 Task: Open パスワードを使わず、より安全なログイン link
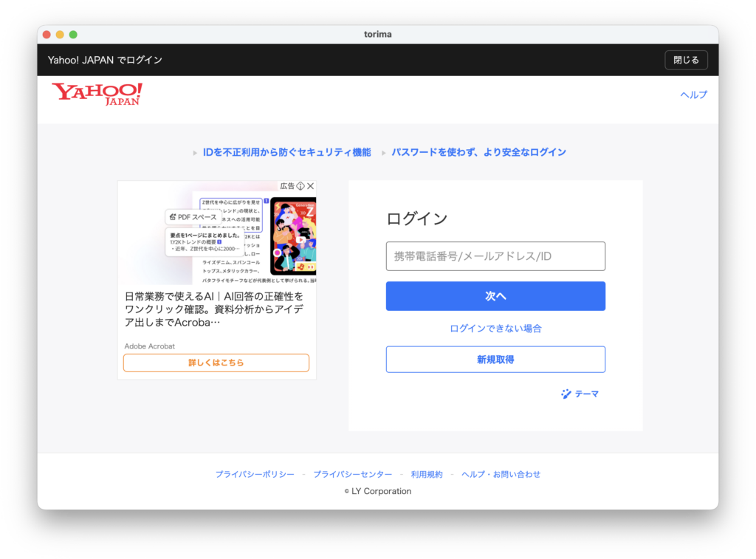pyautogui.click(x=478, y=152)
